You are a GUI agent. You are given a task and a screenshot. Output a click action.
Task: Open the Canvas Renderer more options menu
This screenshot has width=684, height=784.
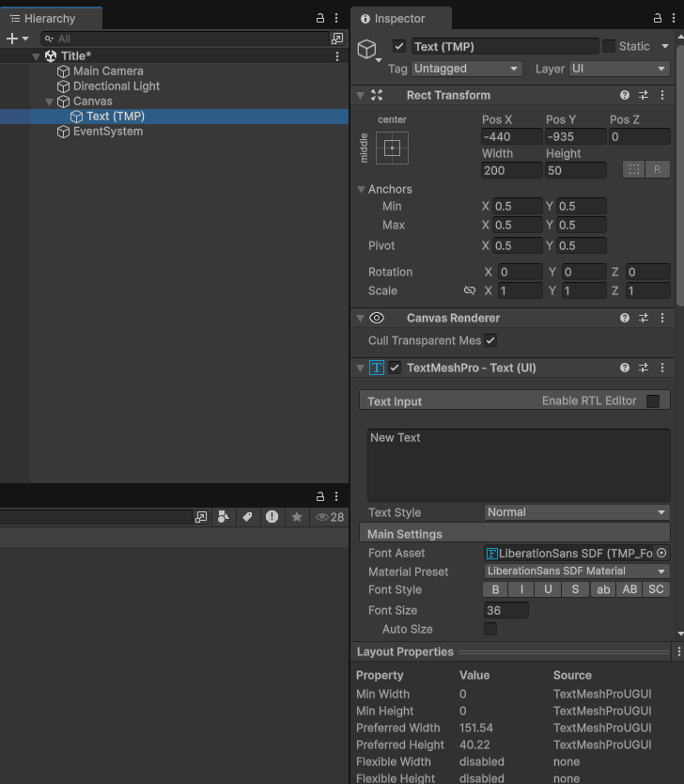pyautogui.click(x=662, y=319)
